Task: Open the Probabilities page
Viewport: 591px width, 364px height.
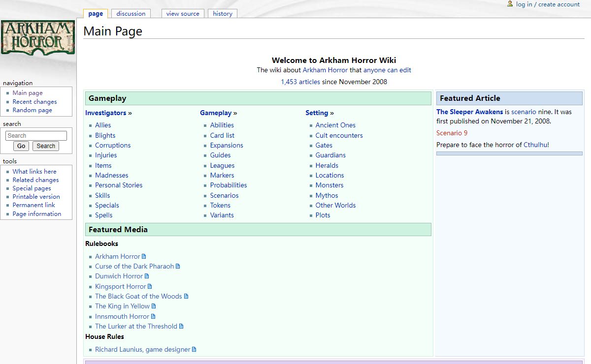Action: (x=229, y=185)
